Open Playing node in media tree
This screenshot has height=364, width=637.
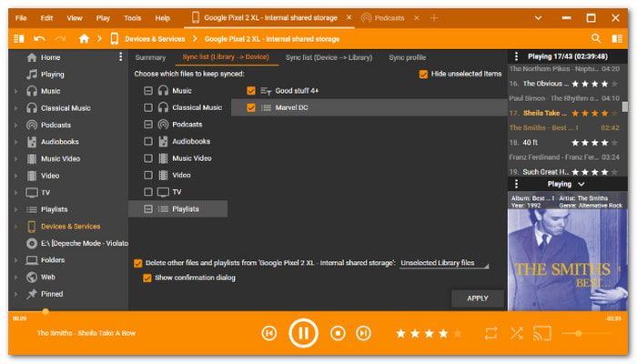click(53, 75)
